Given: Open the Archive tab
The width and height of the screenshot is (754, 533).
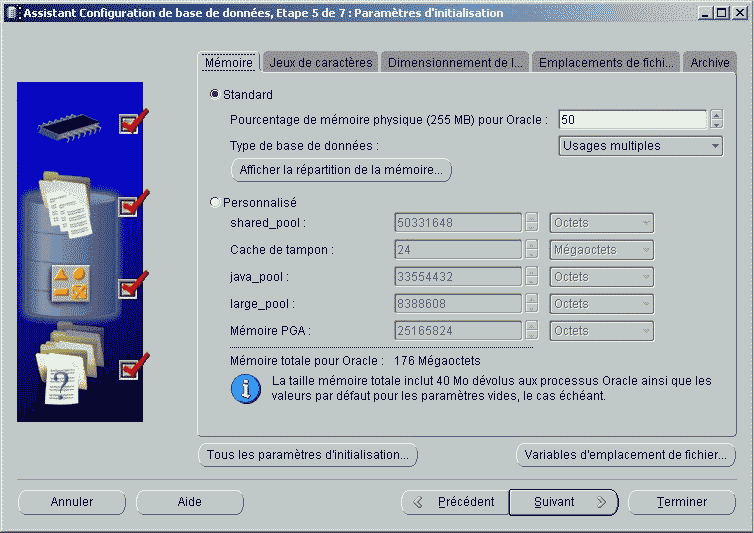Looking at the screenshot, I should pos(709,62).
